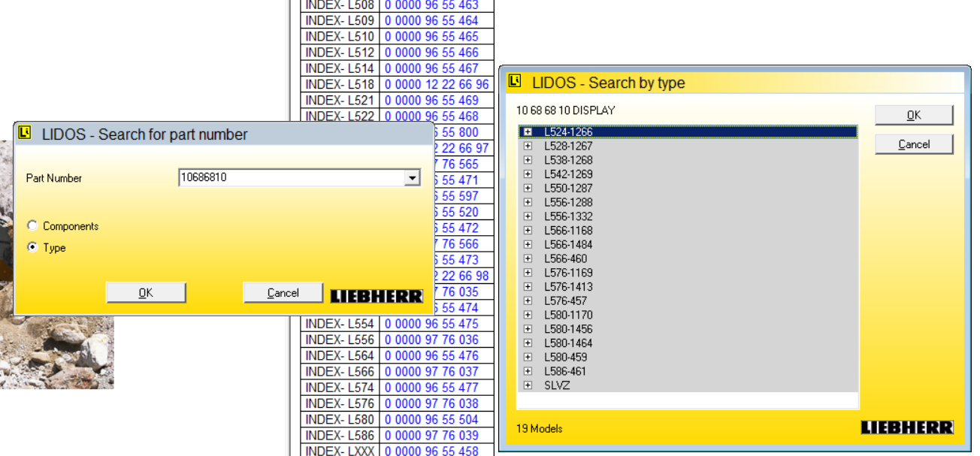Expand the L580-1464 model node
This screenshot has width=980, height=456.
click(x=528, y=343)
